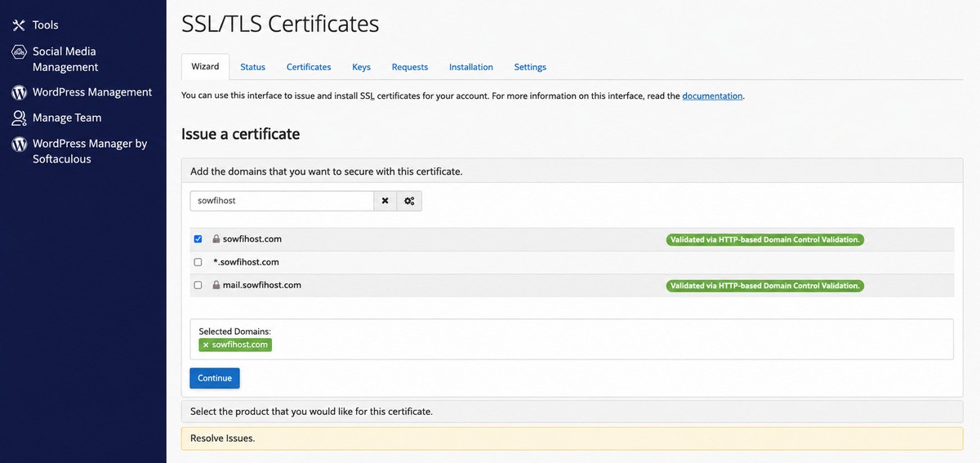
Task: Click the WordPress Management logo icon
Action: [x=19, y=92]
